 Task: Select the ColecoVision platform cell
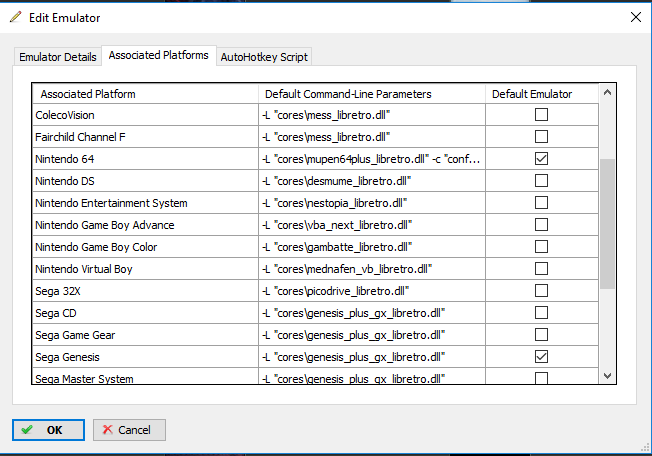[x=146, y=115]
